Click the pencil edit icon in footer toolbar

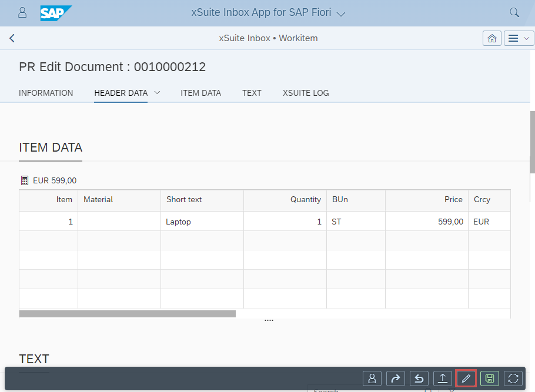(466, 379)
